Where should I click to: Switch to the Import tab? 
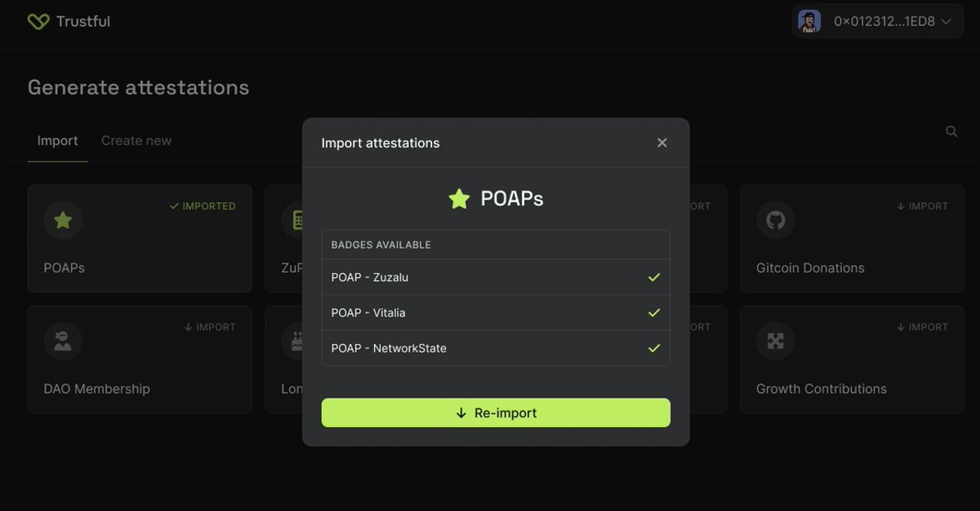57,141
